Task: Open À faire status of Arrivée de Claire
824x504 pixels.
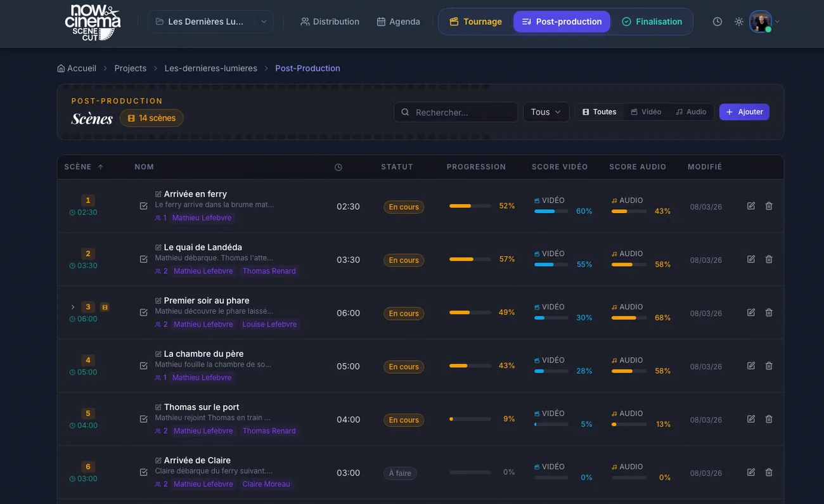Action: [x=400, y=473]
